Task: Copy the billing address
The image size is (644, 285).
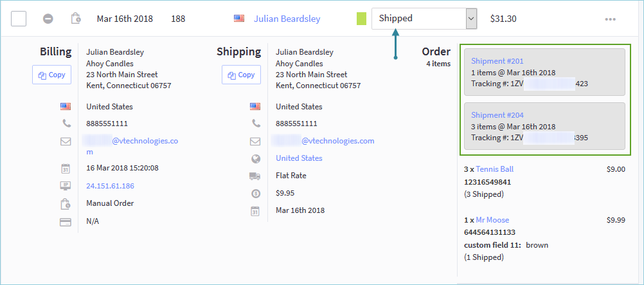Action: click(52, 75)
